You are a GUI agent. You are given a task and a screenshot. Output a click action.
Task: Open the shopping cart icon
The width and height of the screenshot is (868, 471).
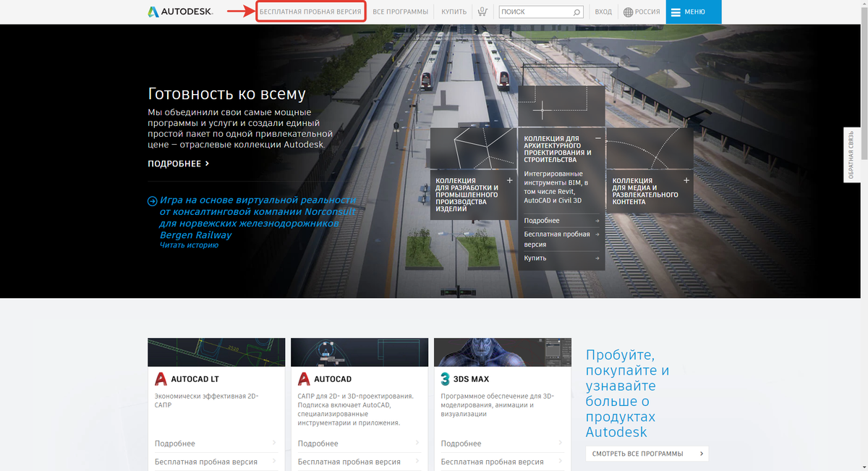(482, 12)
